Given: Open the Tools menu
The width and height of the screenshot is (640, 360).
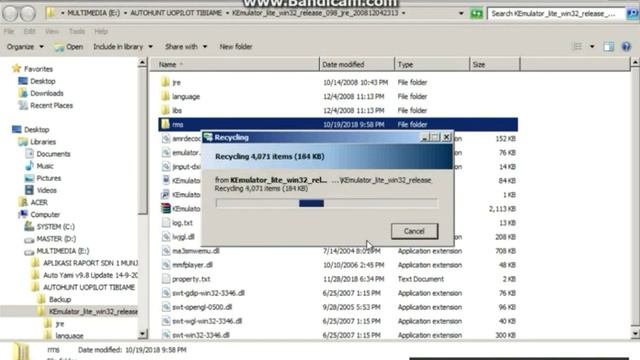Looking at the screenshot, I should click(x=76, y=31).
